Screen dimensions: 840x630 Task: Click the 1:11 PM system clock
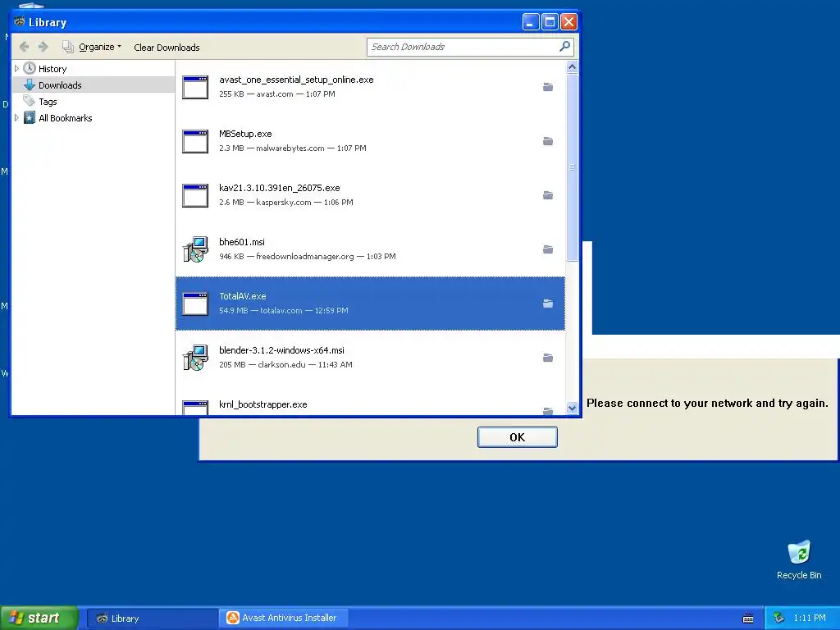tap(810, 619)
